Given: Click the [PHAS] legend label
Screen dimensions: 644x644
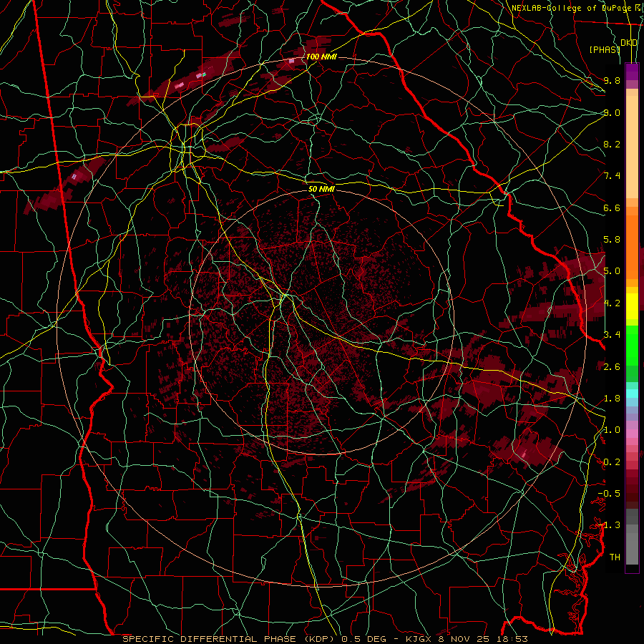Looking at the screenshot, I should 605,49.
